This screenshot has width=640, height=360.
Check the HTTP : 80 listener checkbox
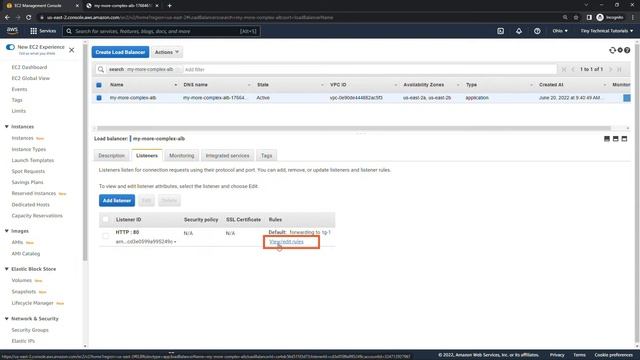pyautogui.click(x=106, y=236)
